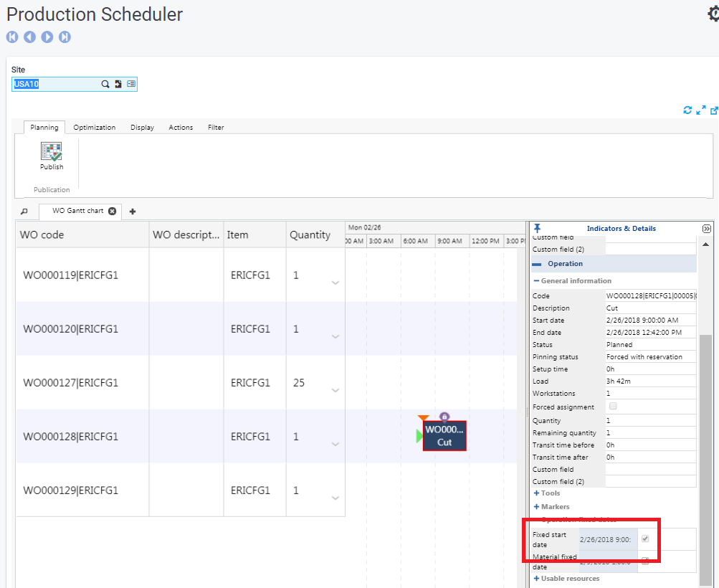Toggle the Forced assignment checkbox
Viewport: 719px width, 588px height.
(612, 407)
